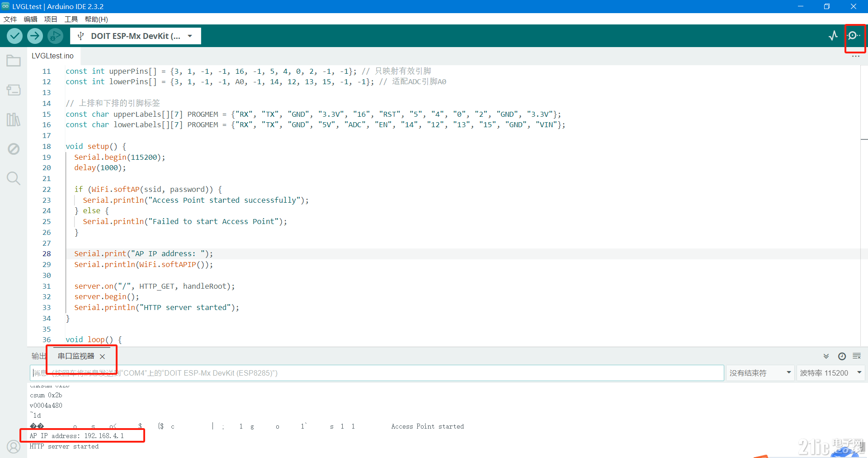Open the Search sidebar panel
The height and width of the screenshot is (458, 868).
point(14,178)
